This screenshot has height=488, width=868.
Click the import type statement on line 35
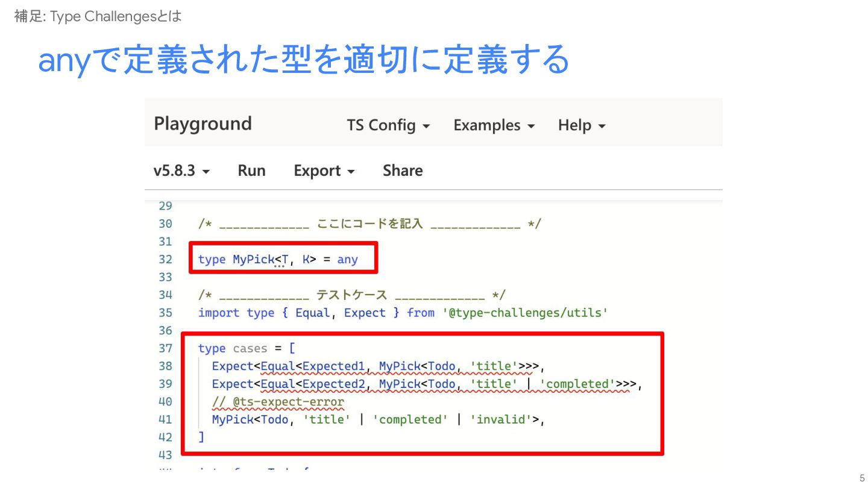[403, 313]
